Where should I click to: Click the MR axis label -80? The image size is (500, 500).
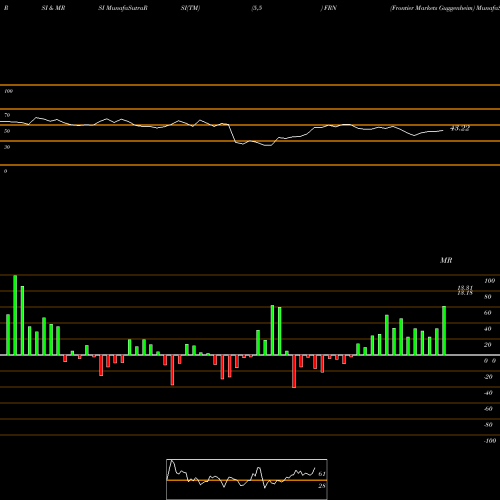coord(488,425)
